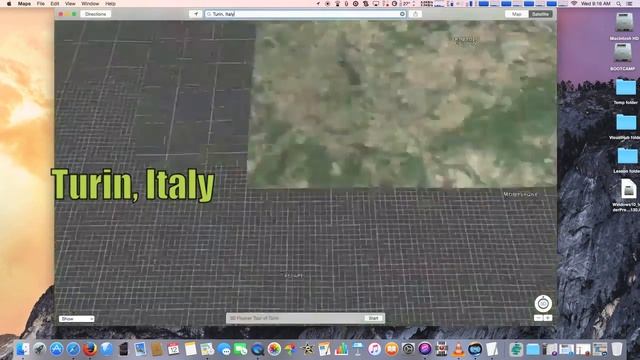Open Wi-Fi status menu
Image resolution: width=640 pixels, height=360 pixels.
click(574, 4)
